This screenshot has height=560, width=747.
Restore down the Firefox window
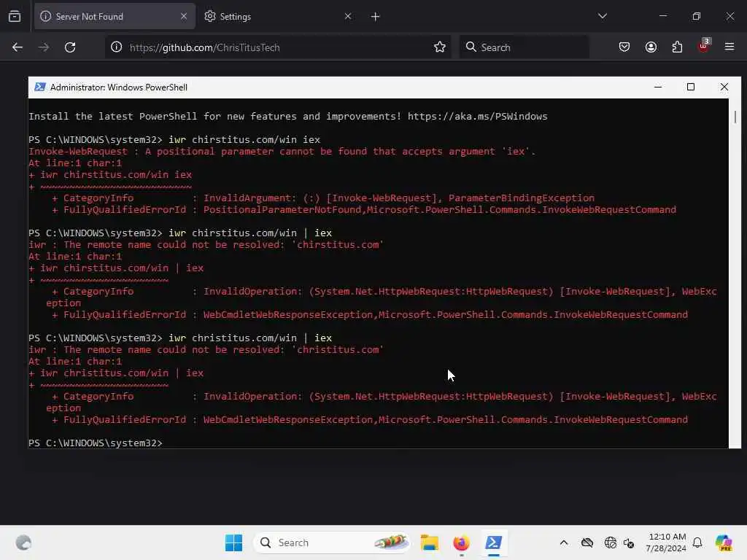tap(697, 16)
